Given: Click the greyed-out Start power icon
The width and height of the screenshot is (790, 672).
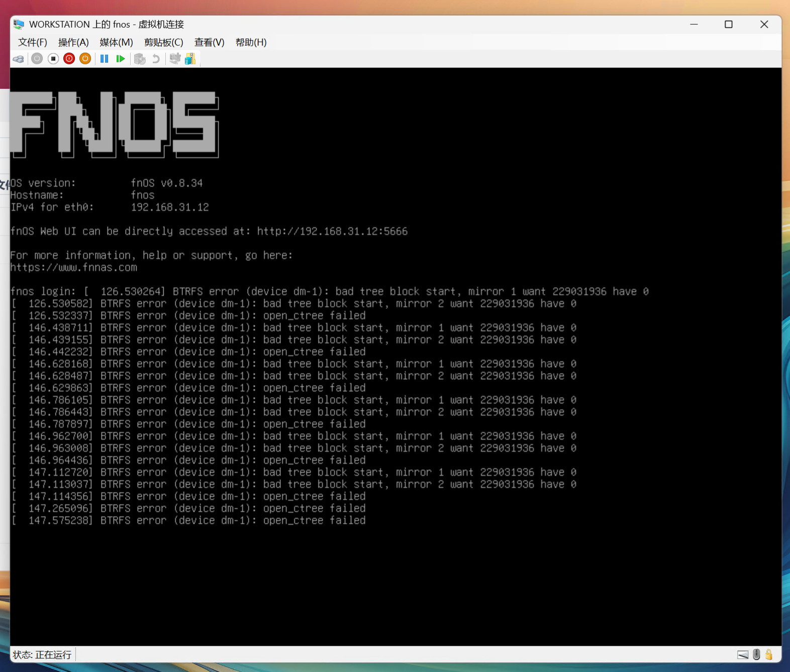Looking at the screenshot, I should point(37,59).
